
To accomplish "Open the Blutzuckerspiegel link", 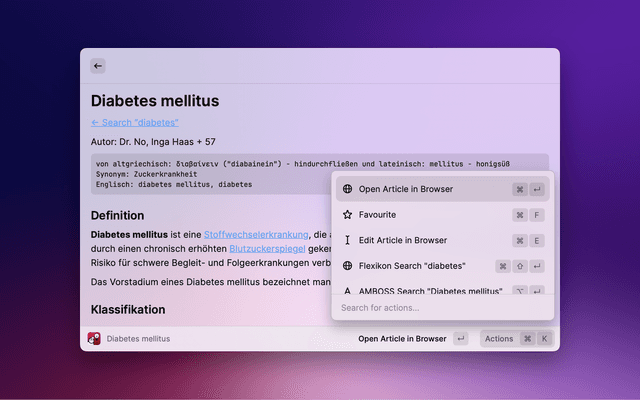I will pos(267,249).
